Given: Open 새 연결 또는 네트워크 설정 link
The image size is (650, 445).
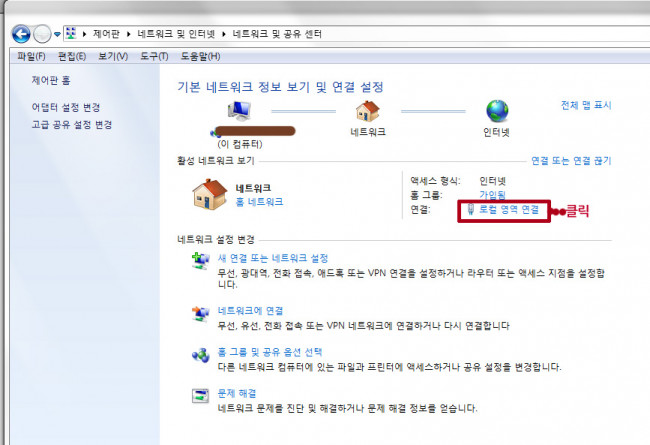Looking at the screenshot, I should tap(273, 258).
